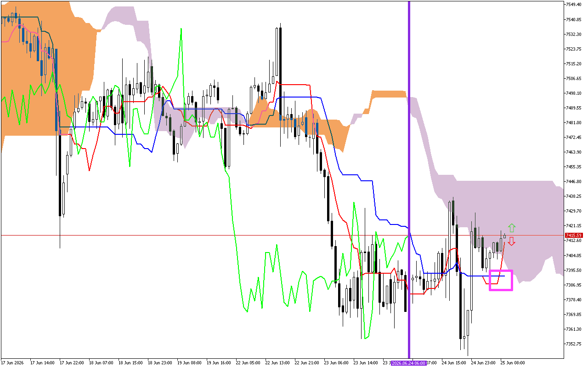Click price axis label 7352.75
The width and height of the screenshot is (588, 368).
(x=574, y=344)
